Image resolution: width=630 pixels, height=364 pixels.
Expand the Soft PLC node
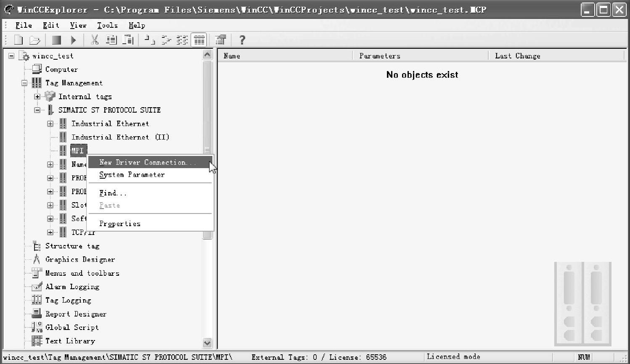(x=50, y=219)
